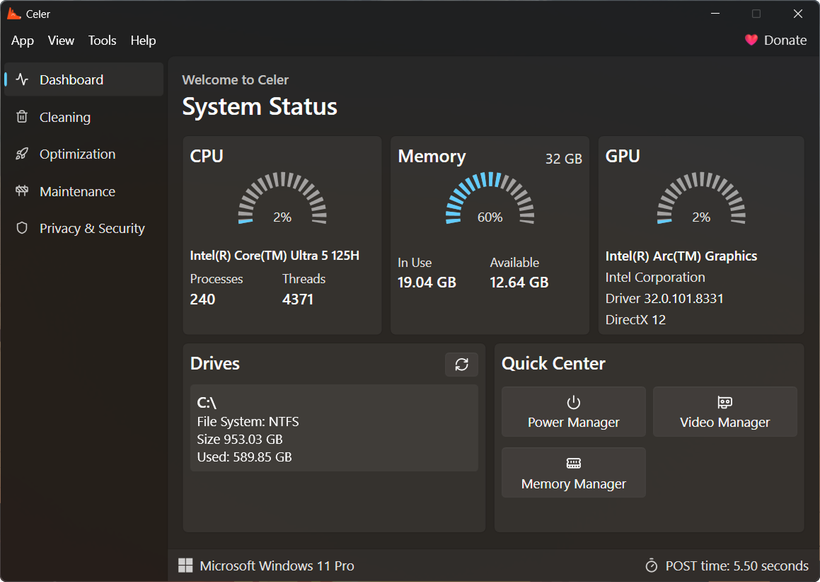
Task: Open the Tools menu
Action: click(x=102, y=40)
